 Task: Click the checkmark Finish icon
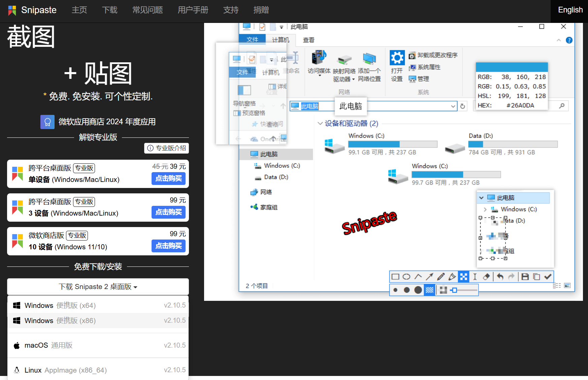tap(548, 277)
